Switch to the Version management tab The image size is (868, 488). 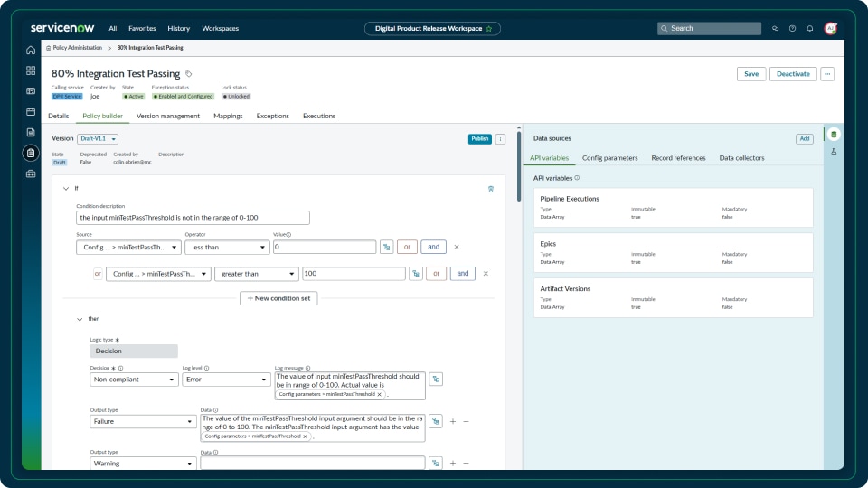click(x=168, y=116)
